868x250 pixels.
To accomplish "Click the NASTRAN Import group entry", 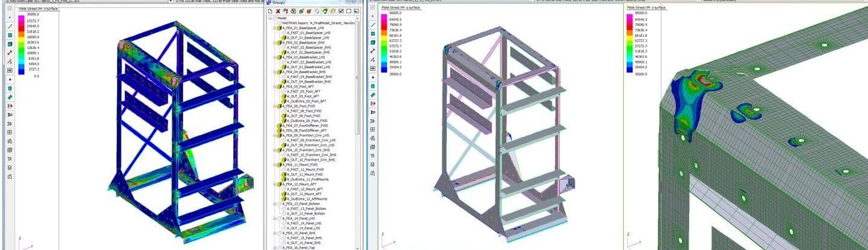I will [314, 22].
